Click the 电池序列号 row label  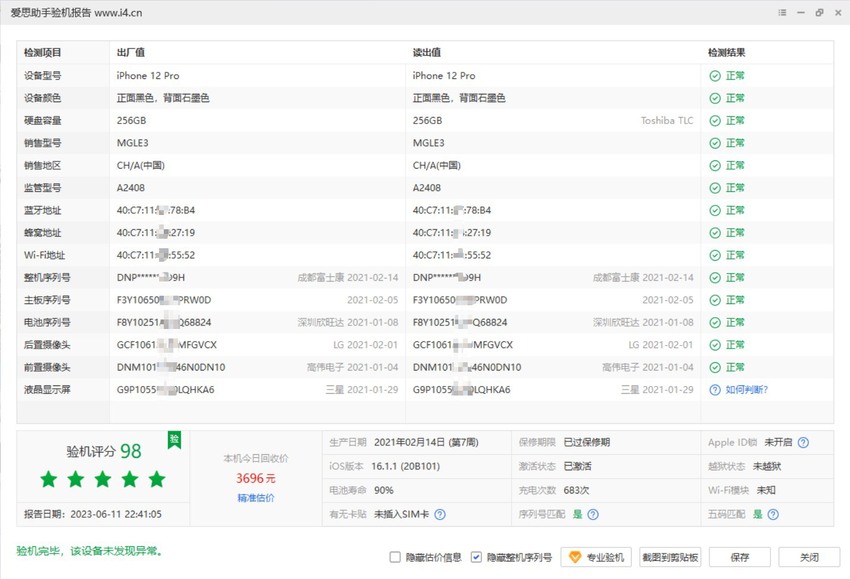pos(47,323)
